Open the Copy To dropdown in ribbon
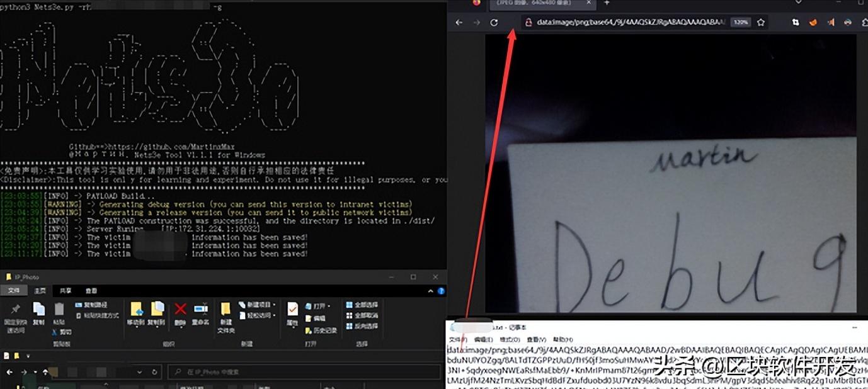 (x=156, y=310)
